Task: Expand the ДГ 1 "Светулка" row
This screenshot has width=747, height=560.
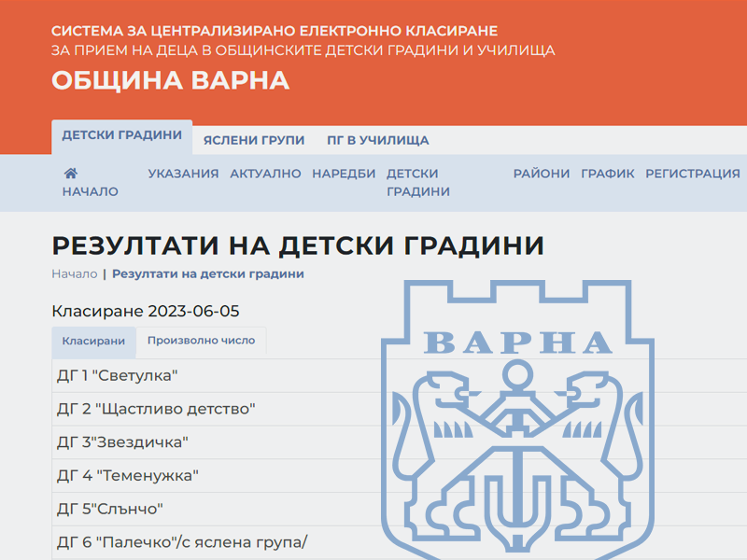Action: pos(117,375)
